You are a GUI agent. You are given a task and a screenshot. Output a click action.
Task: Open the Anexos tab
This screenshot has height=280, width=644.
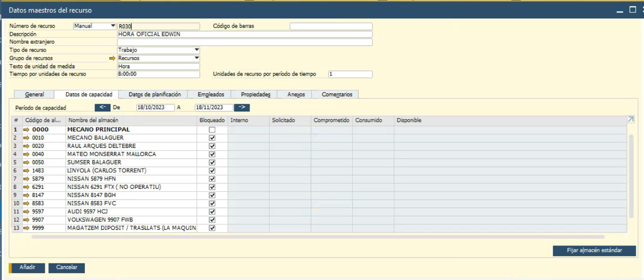pos(296,94)
